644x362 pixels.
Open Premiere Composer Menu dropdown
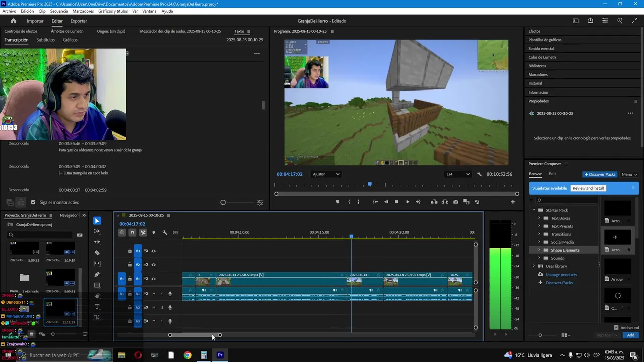(629, 174)
